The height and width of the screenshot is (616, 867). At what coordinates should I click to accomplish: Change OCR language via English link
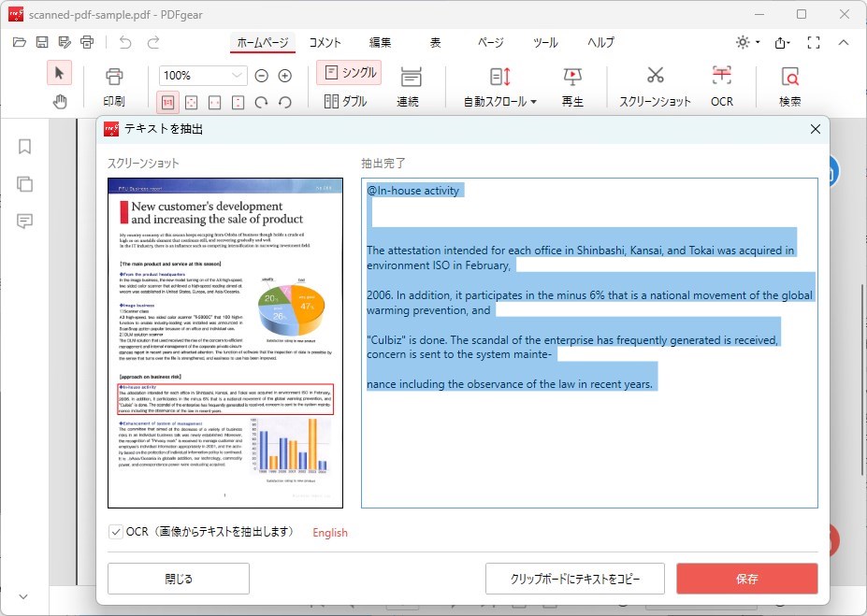(x=329, y=531)
